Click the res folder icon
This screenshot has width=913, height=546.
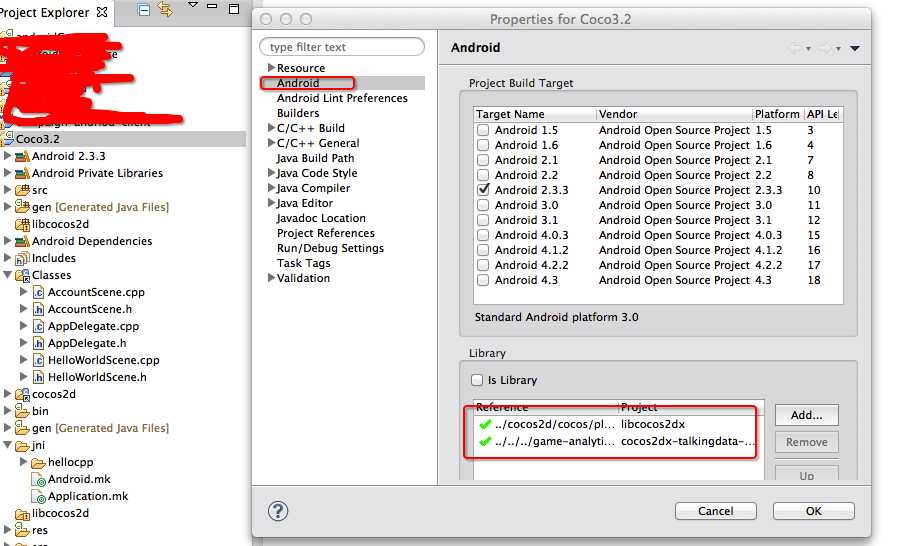22,530
